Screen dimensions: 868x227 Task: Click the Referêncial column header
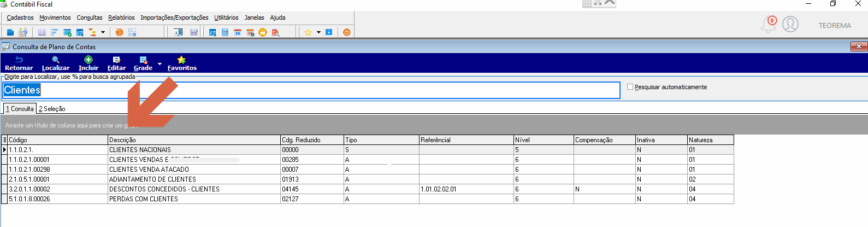[x=466, y=140]
